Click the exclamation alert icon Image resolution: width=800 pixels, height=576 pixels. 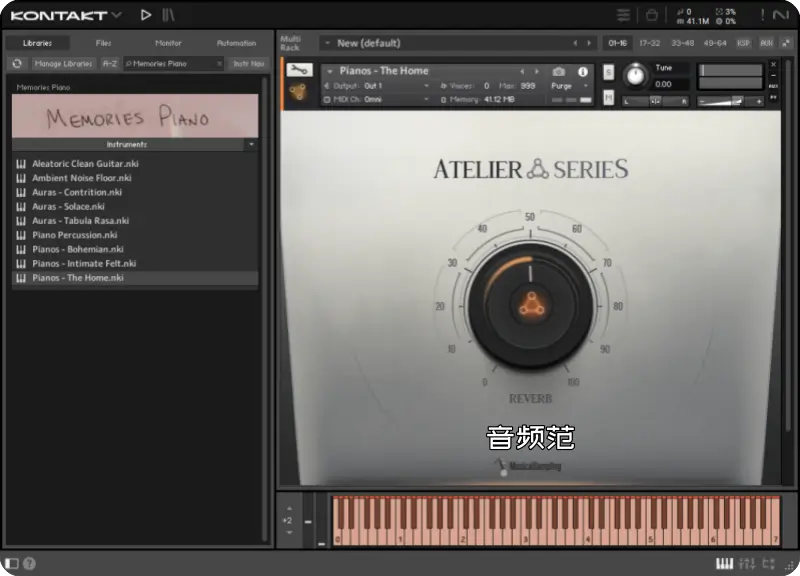tap(762, 15)
